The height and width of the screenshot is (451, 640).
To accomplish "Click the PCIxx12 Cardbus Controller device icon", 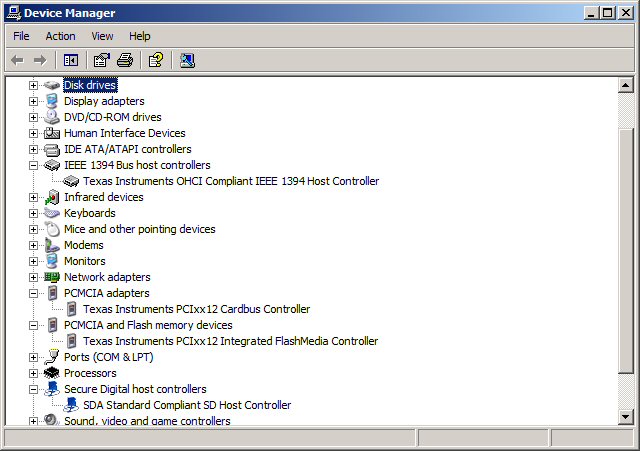I will pyautogui.click(x=71, y=309).
